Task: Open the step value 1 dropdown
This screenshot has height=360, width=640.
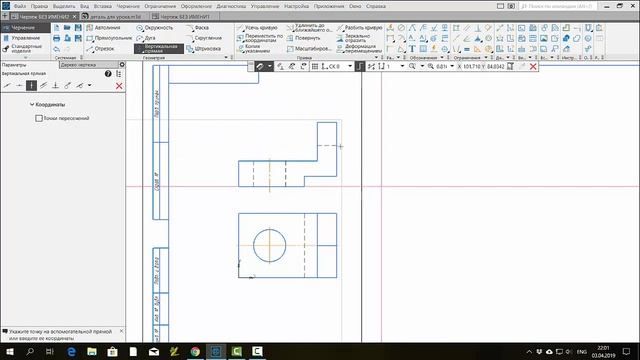Action: click(x=402, y=66)
